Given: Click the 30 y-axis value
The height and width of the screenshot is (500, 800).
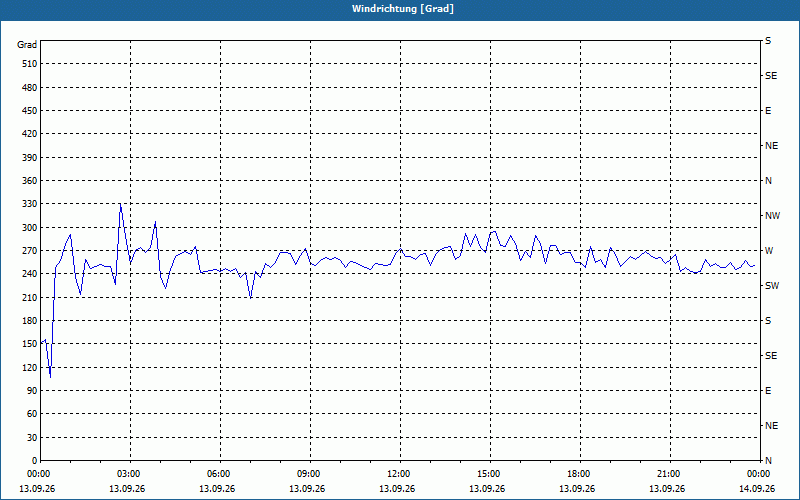Looking at the screenshot, I should click(x=32, y=438).
